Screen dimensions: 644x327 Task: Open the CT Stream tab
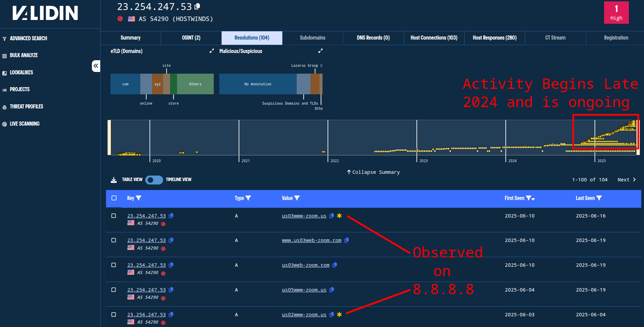click(x=555, y=38)
